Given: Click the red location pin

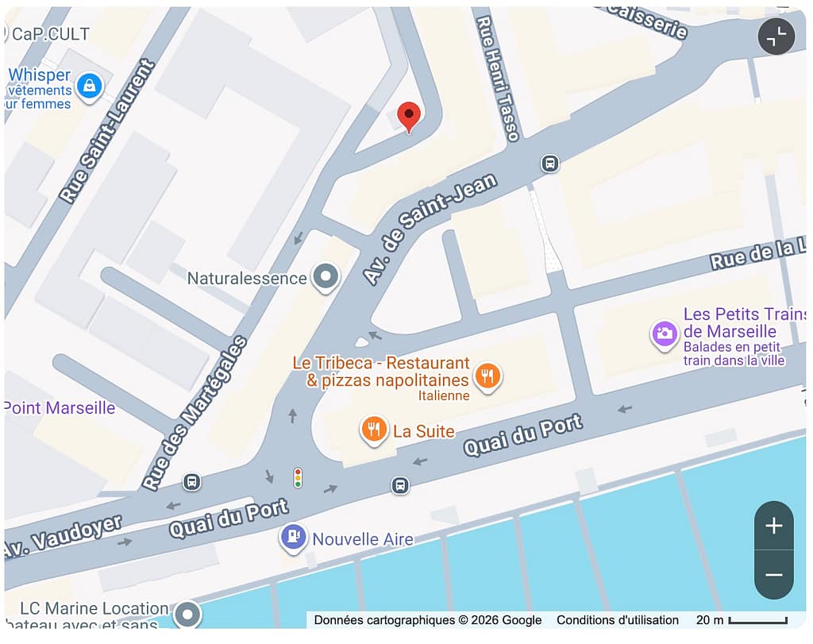Looking at the screenshot, I should click(x=409, y=117).
